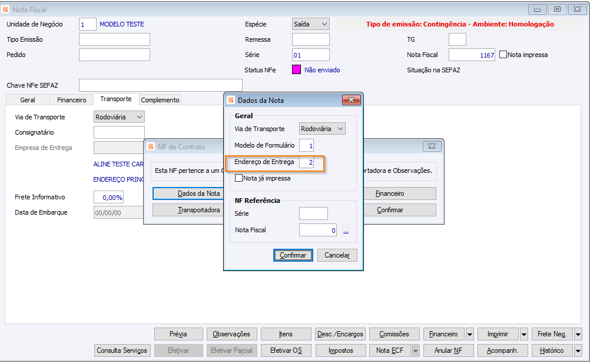Open the Observações button
590x364 pixels.
pos(231,334)
